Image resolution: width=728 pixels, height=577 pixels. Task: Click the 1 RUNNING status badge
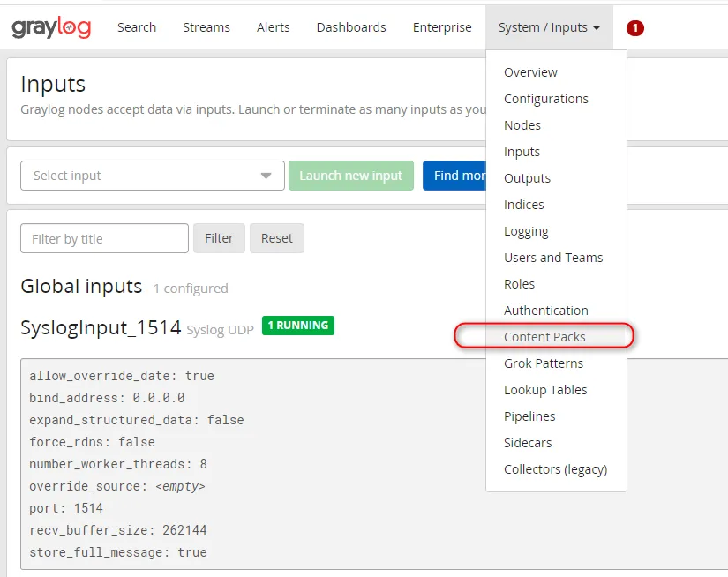298,326
